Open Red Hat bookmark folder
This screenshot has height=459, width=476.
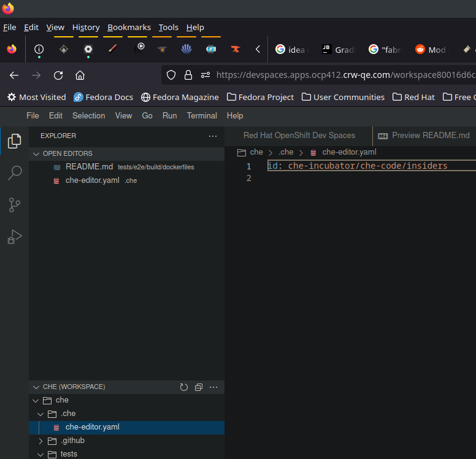413,97
